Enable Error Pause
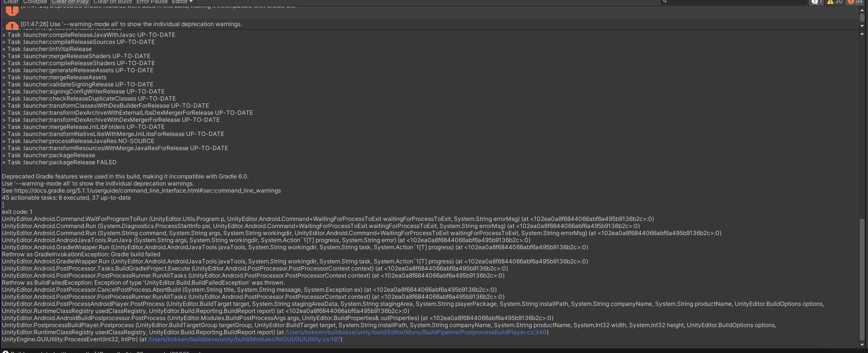Viewport: 868px width, 353px height. (152, 2)
